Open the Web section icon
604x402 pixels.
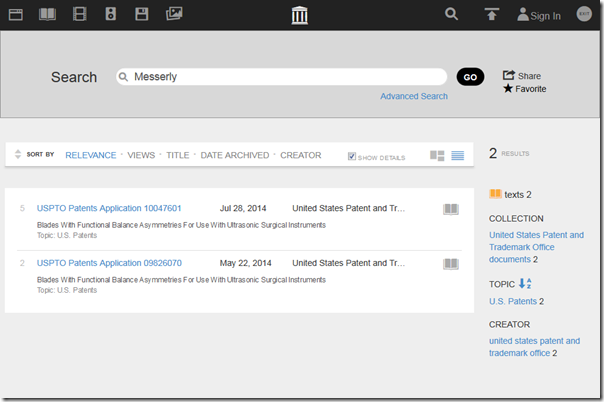(x=16, y=15)
